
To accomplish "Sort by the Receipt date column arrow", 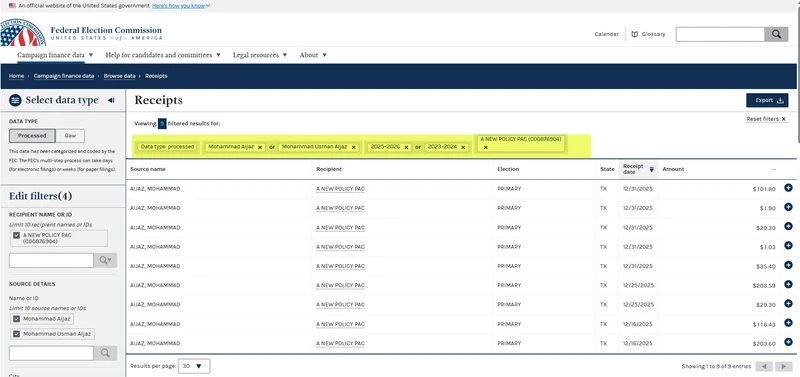I will [x=652, y=169].
